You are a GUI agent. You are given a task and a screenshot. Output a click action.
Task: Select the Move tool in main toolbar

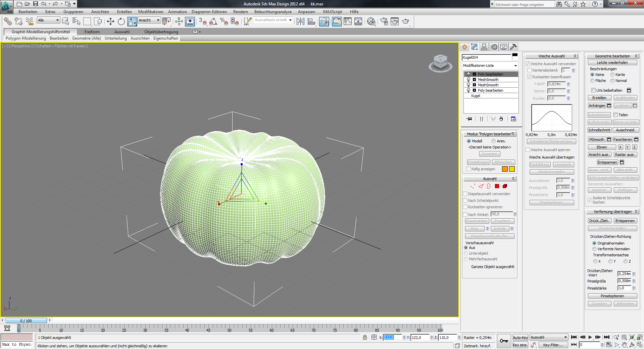click(x=110, y=21)
